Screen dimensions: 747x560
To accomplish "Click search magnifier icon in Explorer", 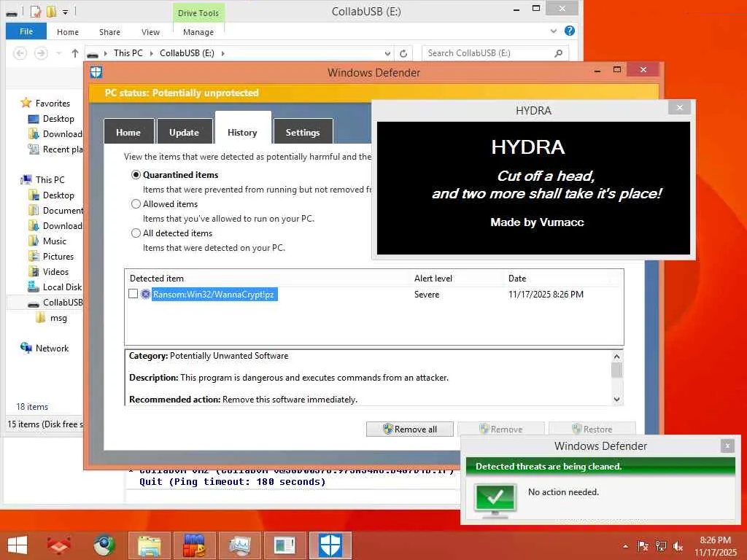I will (x=558, y=53).
